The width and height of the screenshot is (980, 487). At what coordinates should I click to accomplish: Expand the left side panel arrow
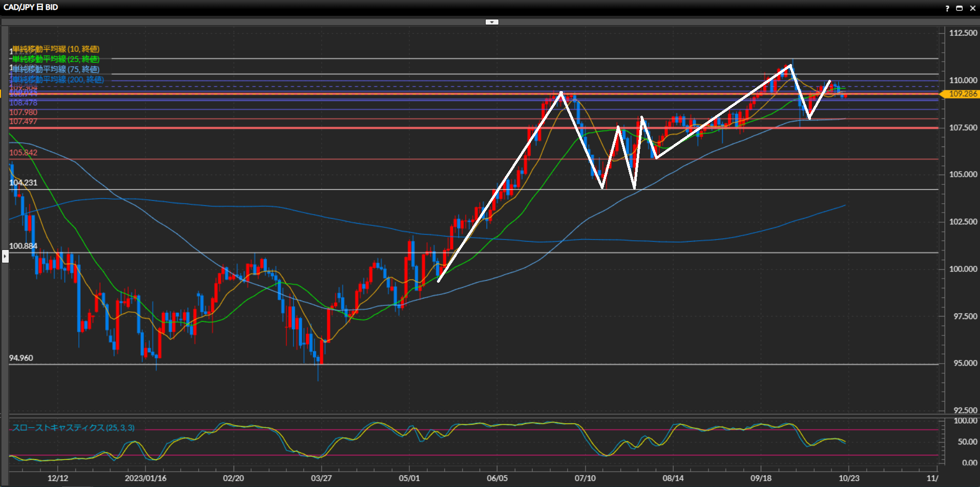[x=5, y=256]
